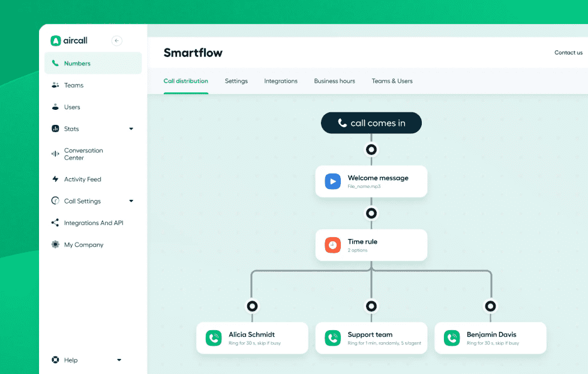The image size is (588, 374).
Task: Select the Numbers phone icon in the sidebar
Action: [56, 63]
